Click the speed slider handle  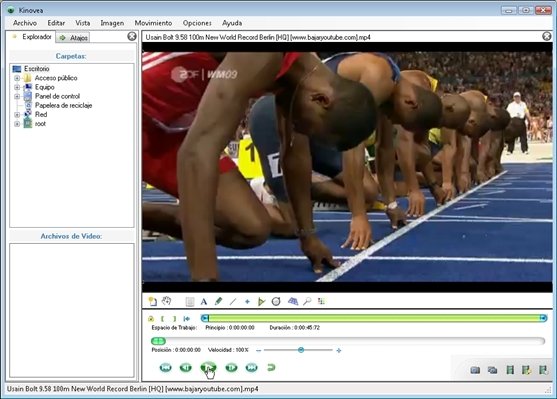point(301,350)
